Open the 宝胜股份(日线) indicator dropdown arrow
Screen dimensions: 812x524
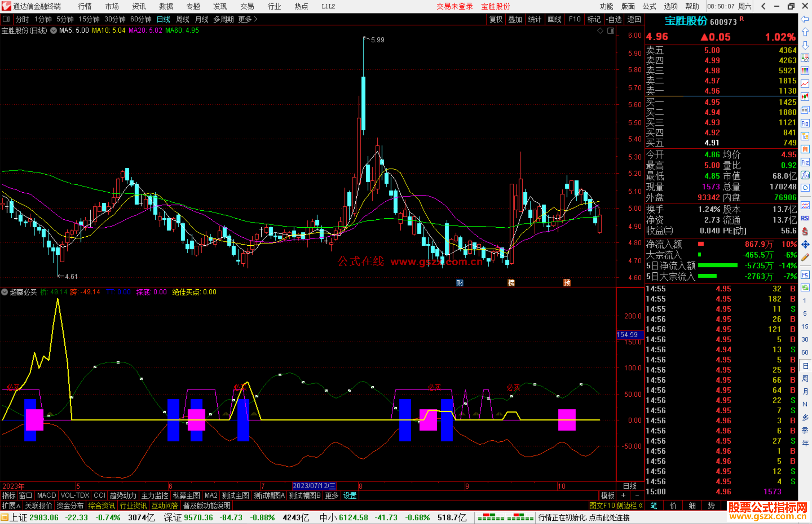(x=54, y=30)
